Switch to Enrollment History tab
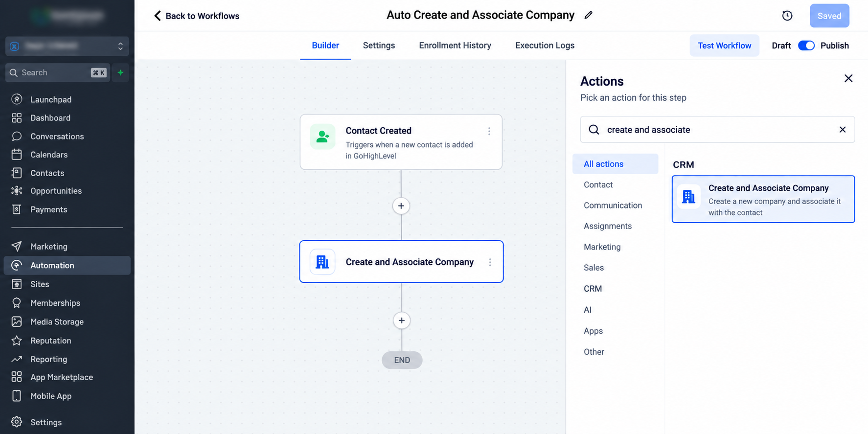 [x=455, y=46]
